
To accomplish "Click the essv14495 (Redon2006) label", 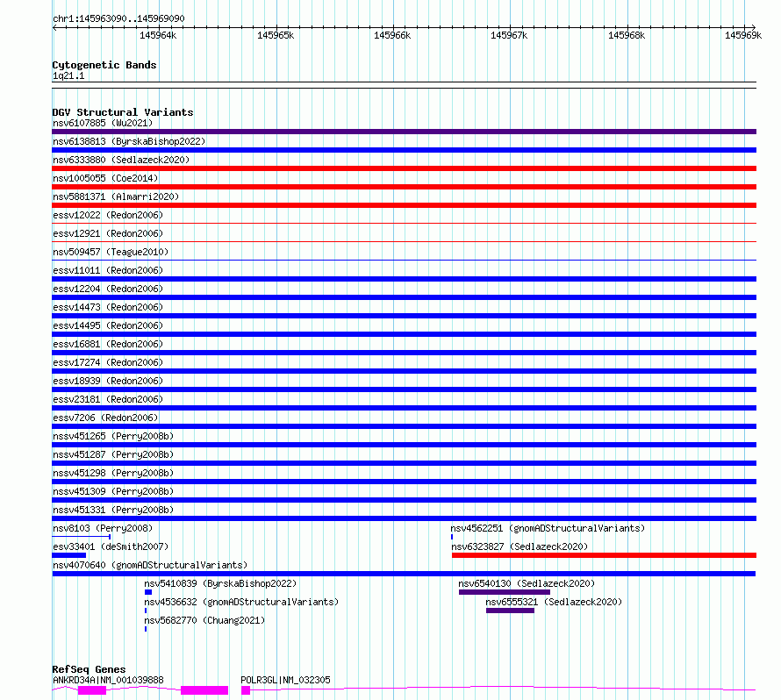I will coord(108,325).
